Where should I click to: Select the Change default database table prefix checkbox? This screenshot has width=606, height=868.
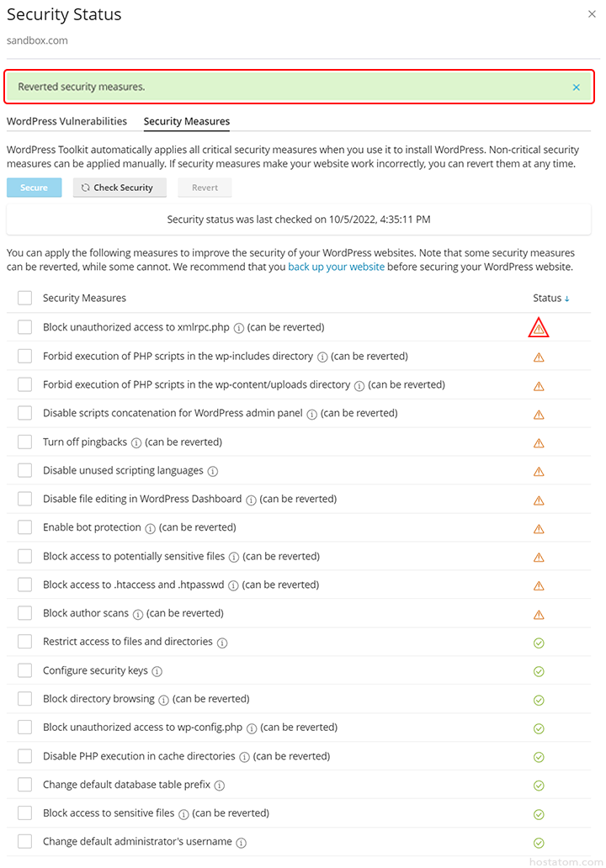point(25,785)
